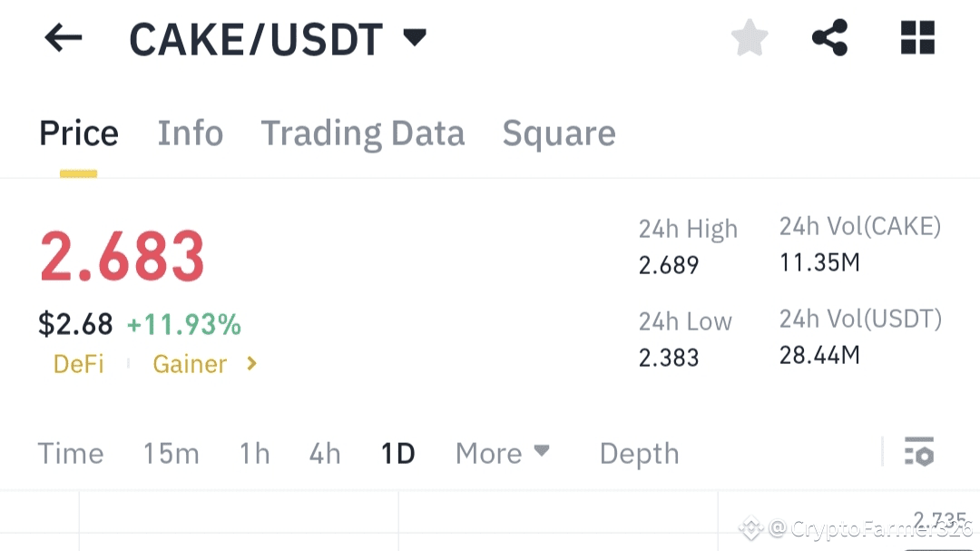Viewport: 980px width, 551px height.
Task: Open the four-square grid menu icon
Action: tap(917, 38)
